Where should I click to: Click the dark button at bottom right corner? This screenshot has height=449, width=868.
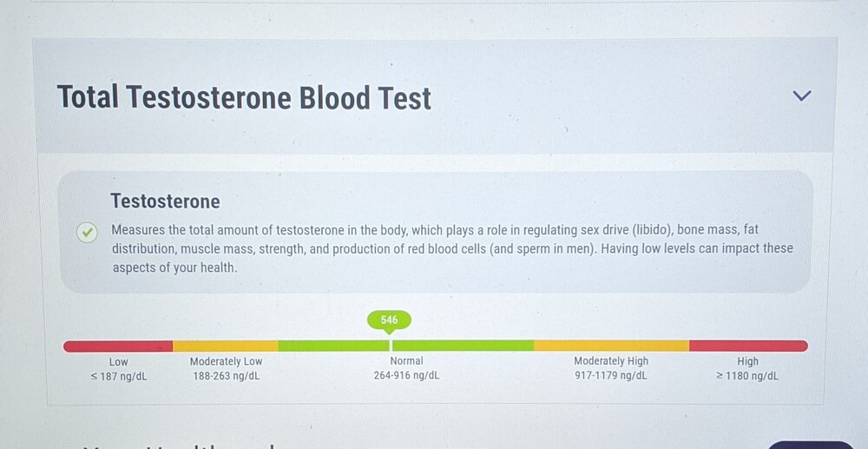tap(810, 445)
